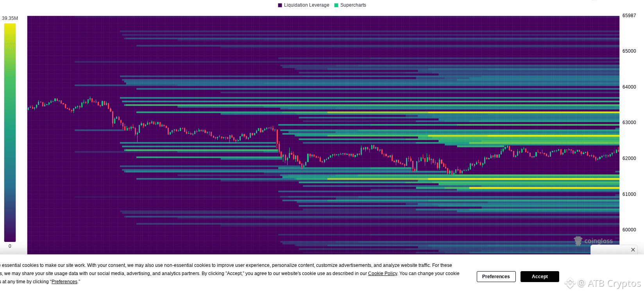
Task: Click the 39.35M maximum label on color scale
Action: point(10,18)
